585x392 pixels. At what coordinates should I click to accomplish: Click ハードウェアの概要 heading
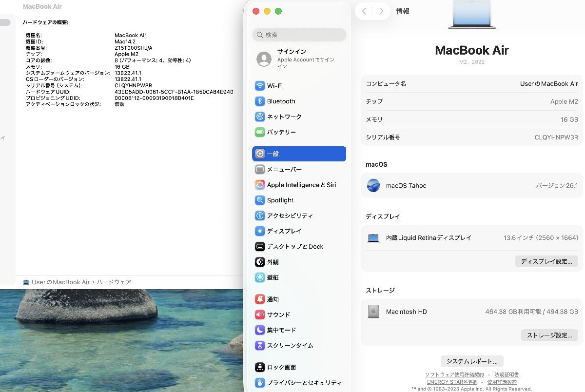[46, 22]
